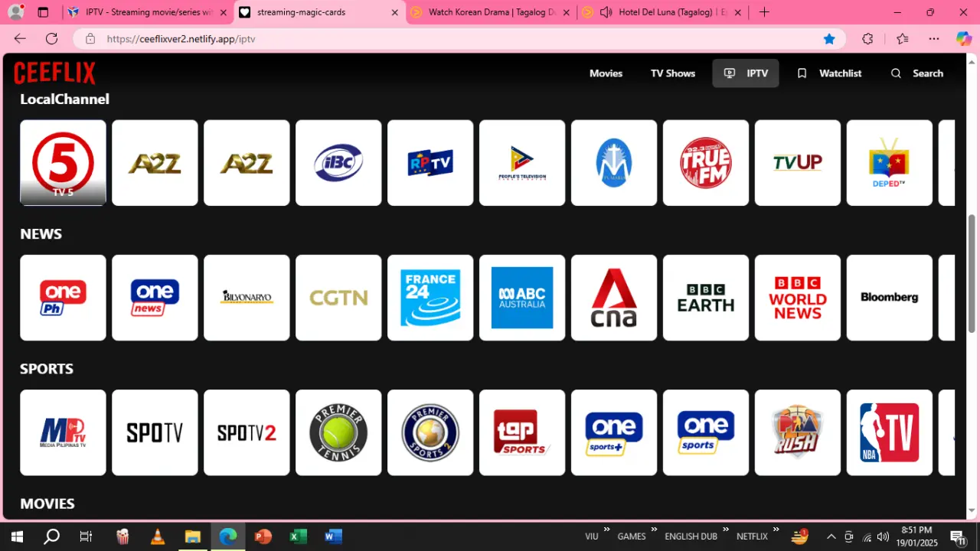The height and width of the screenshot is (551, 980).
Task: Open the Bloomberg channel card
Action: [x=890, y=298]
